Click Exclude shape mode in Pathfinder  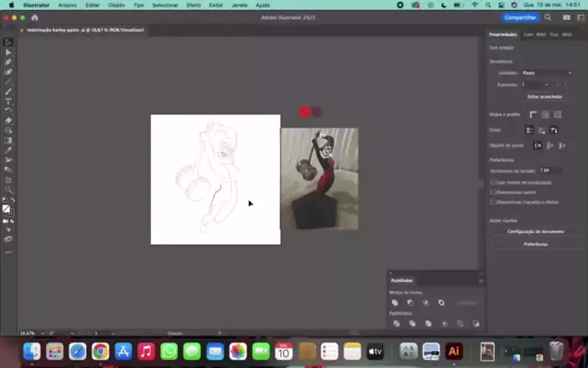coord(441,303)
